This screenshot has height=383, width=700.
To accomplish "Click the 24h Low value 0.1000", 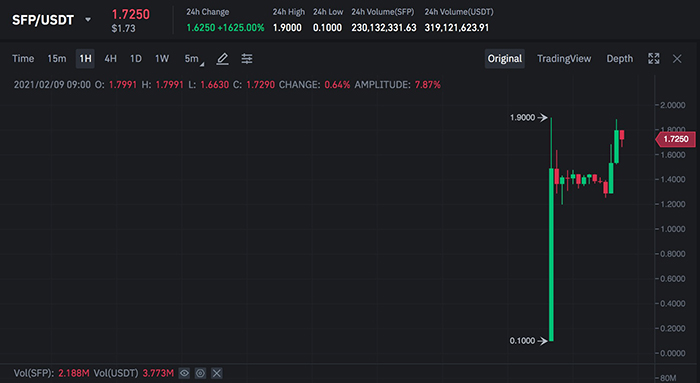I will 327,28.
